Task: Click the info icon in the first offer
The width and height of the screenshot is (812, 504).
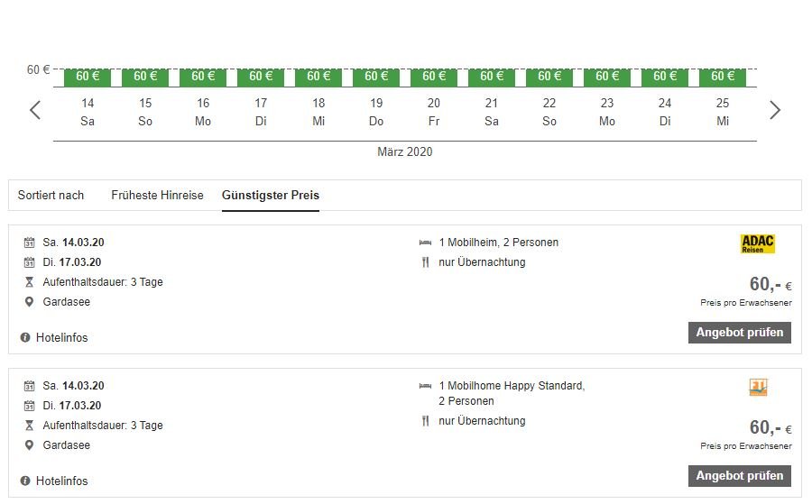Action: point(25,338)
